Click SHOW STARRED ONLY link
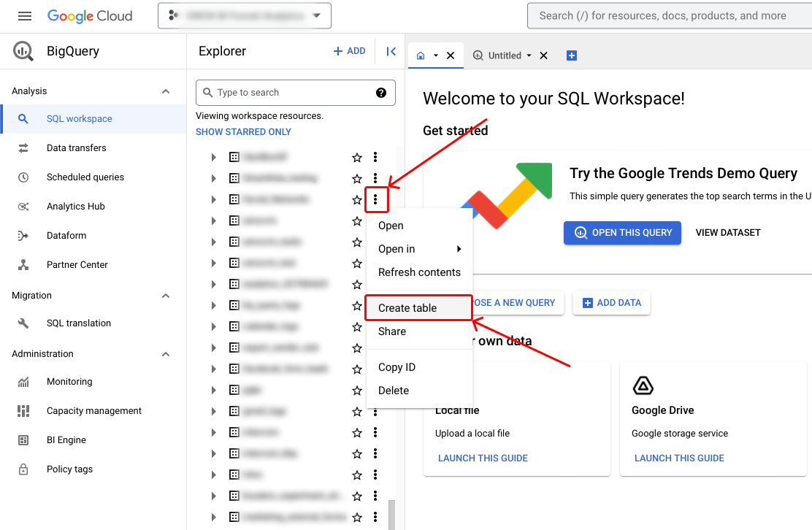The image size is (812, 530). [x=243, y=132]
